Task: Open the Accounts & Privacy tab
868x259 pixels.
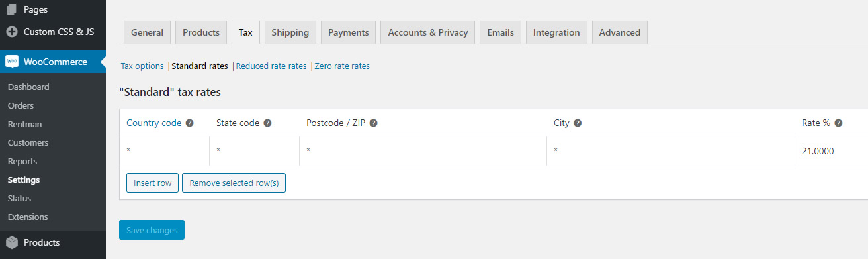Action: point(428,32)
